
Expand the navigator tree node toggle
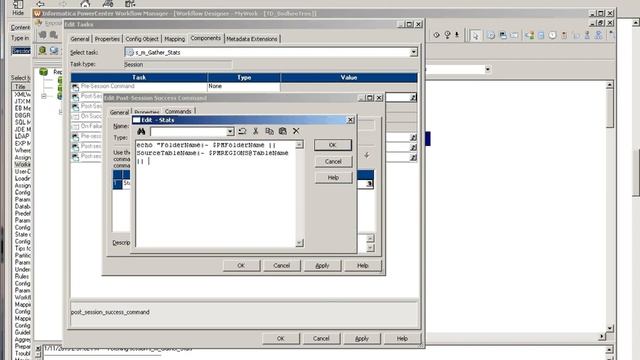[x=44, y=96]
